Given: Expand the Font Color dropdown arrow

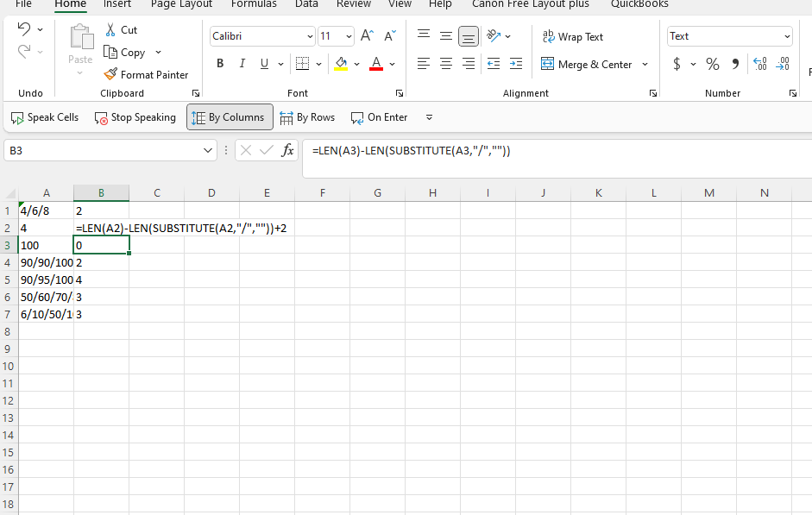Looking at the screenshot, I should coord(392,64).
